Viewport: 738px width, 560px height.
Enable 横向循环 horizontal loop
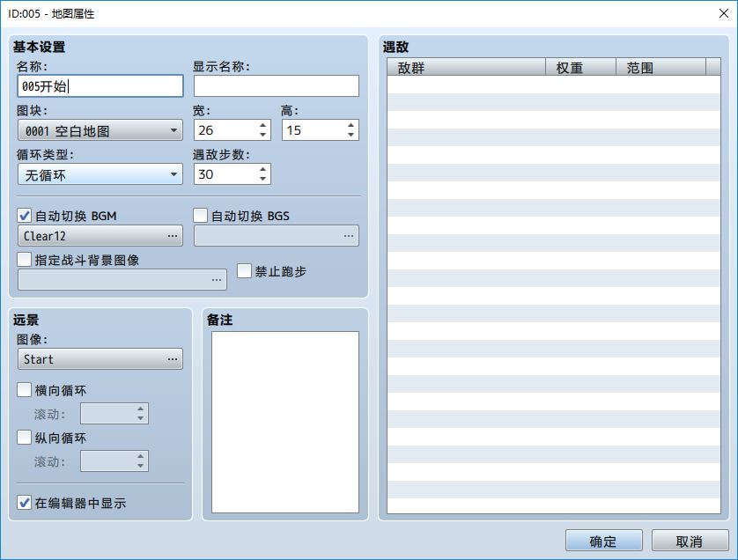25,390
